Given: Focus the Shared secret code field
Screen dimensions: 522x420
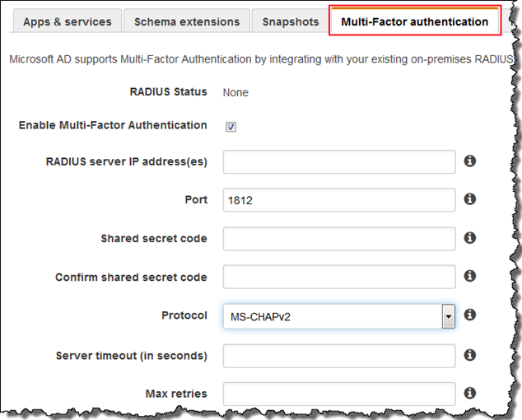Looking at the screenshot, I should 339,239.
